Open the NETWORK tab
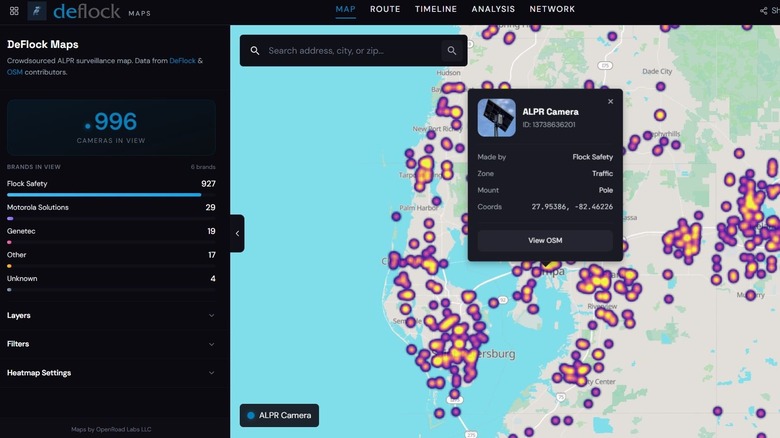The height and width of the screenshot is (438, 780). pyautogui.click(x=552, y=9)
